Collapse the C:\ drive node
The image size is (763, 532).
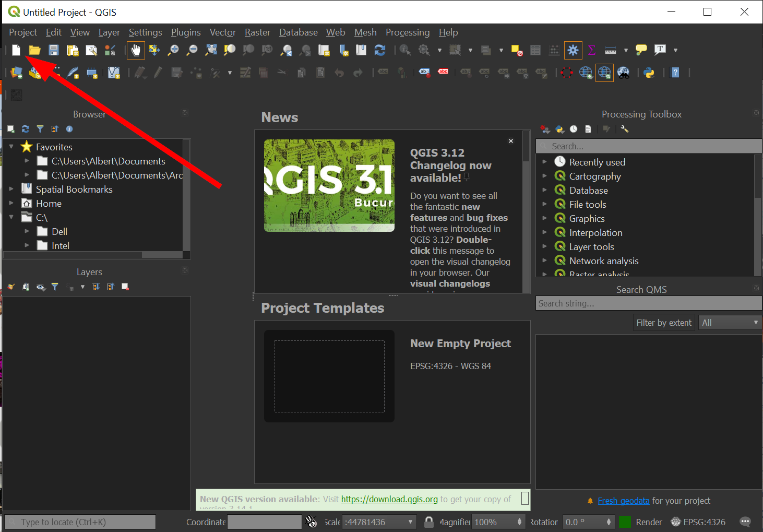(x=11, y=217)
